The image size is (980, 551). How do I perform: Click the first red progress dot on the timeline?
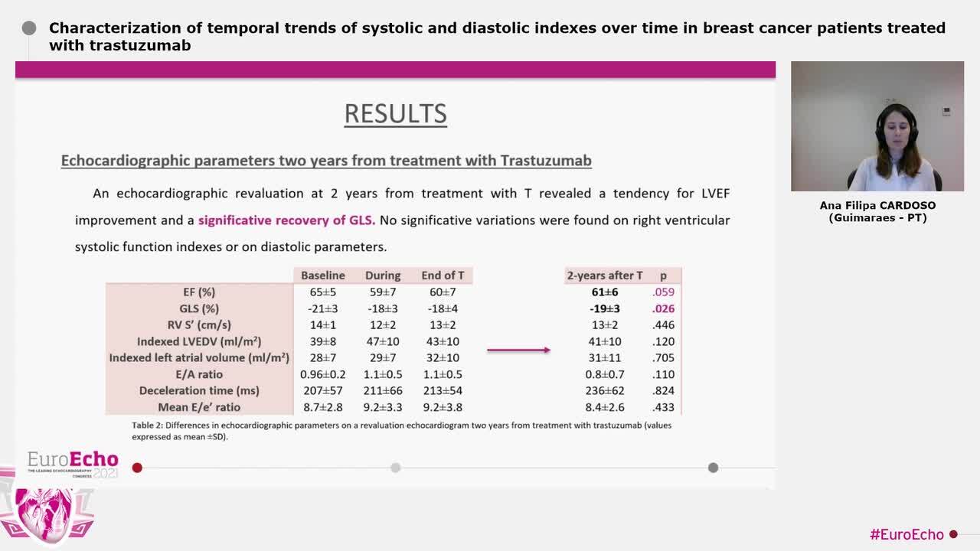tap(137, 468)
